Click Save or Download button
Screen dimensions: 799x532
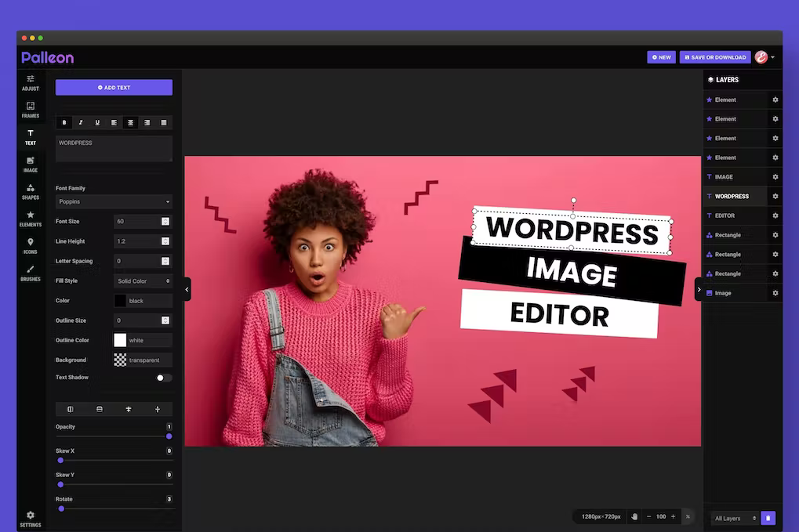[x=714, y=57]
